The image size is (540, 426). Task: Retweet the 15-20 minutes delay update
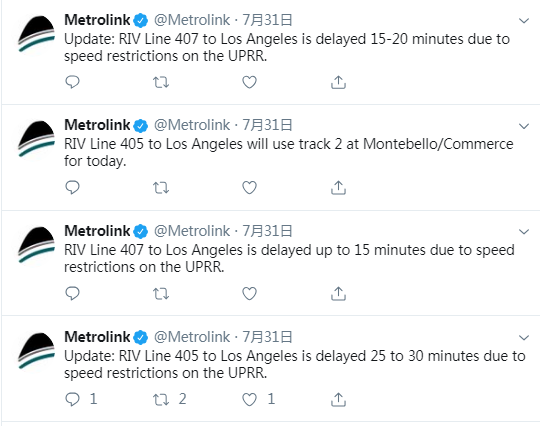(161, 82)
